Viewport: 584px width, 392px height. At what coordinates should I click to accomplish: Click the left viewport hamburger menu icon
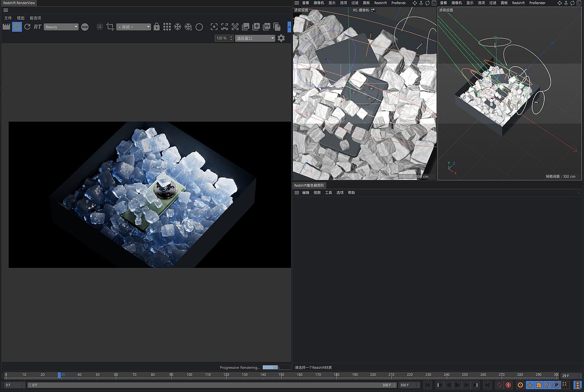(x=297, y=3)
